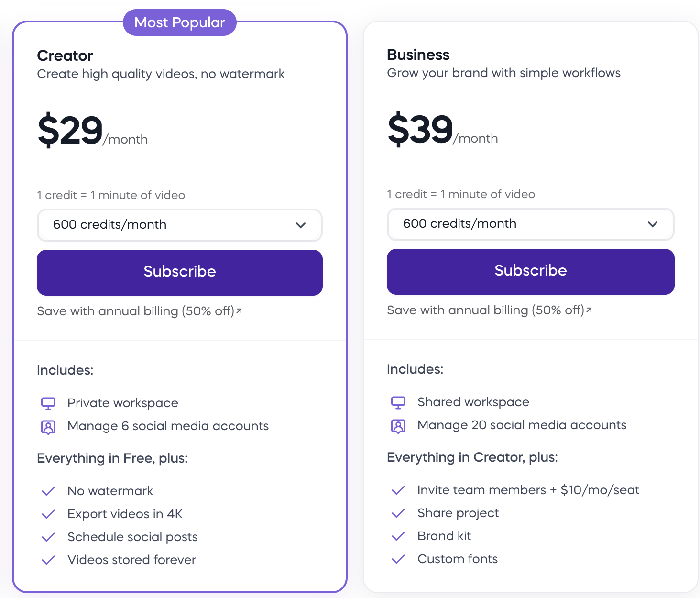The height and width of the screenshot is (598, 700).
Task: Open Business annual billing savings link
Action: [x=489, y=310]
